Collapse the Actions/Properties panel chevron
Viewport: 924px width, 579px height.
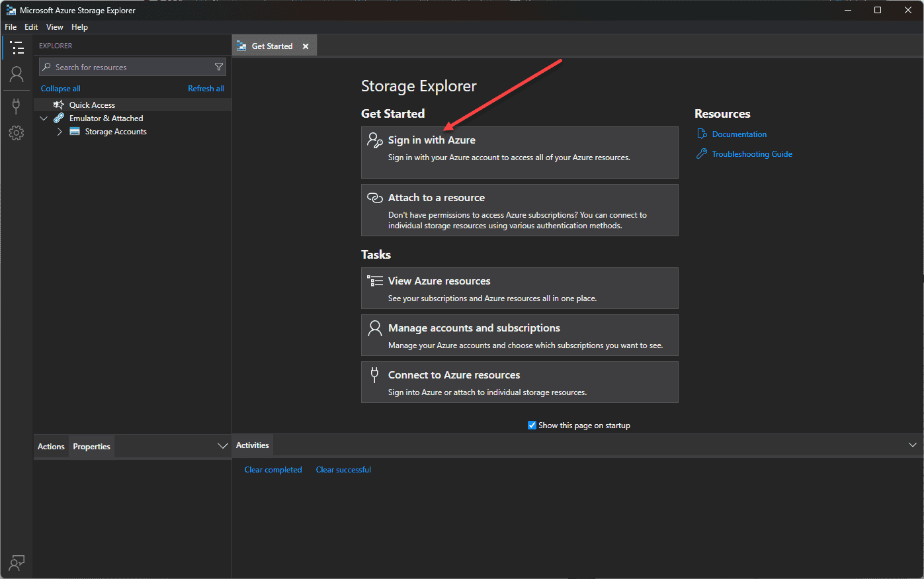[x=223, y=446]
